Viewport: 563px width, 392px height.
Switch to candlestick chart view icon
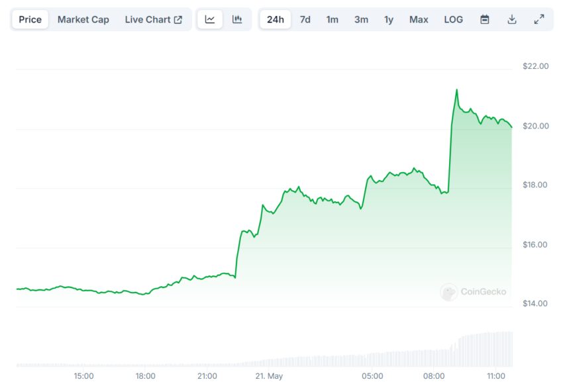237,19
